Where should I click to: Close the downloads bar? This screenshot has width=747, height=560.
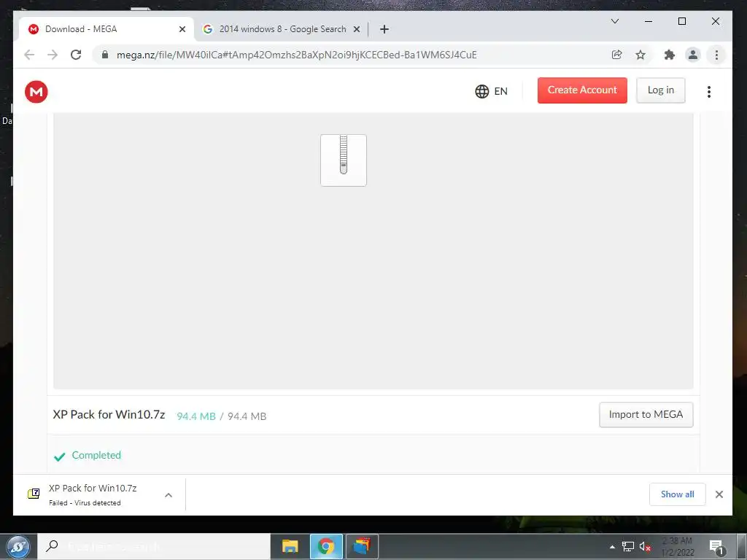click(719, 494)
